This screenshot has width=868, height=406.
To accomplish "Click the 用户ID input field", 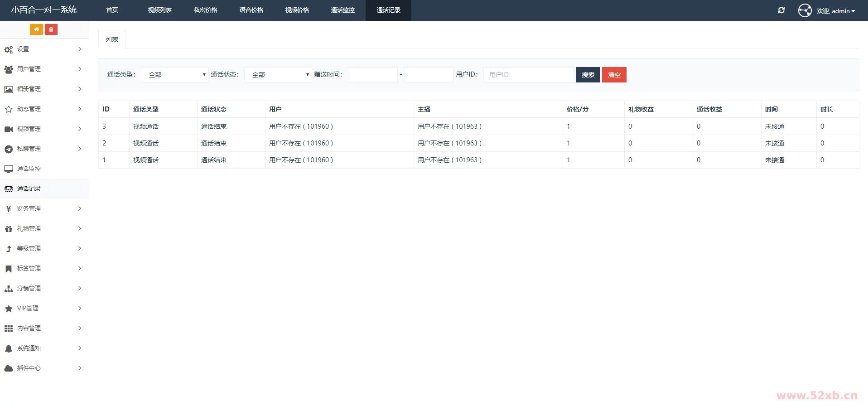I will tap(528, 75).
